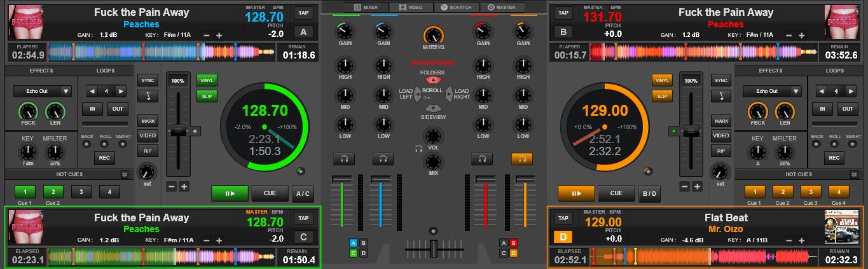The image size is (868, 269).
Task: Click the plus pitch button on left deck
Action: pyautogui.click(x=184, y=186)
